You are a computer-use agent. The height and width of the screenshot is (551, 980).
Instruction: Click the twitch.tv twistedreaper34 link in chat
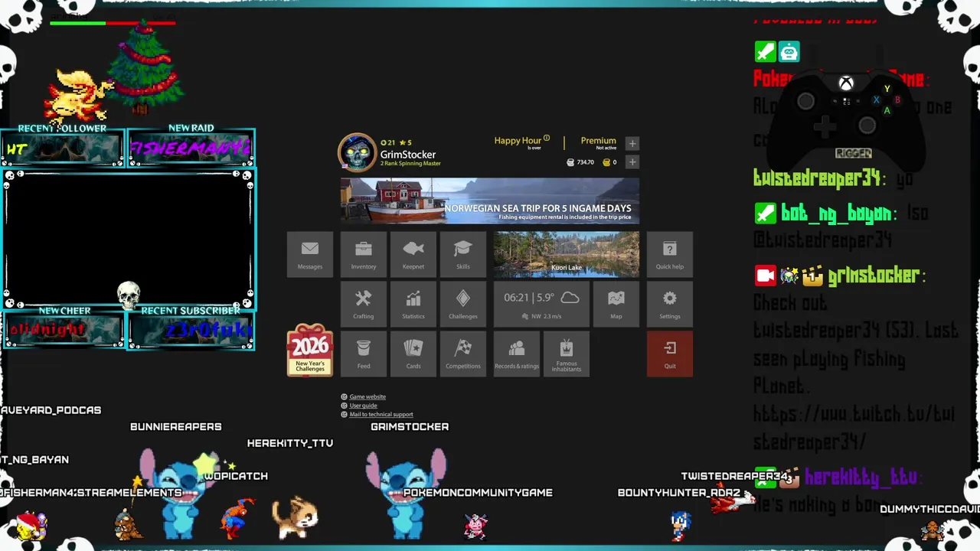(854, 429)
